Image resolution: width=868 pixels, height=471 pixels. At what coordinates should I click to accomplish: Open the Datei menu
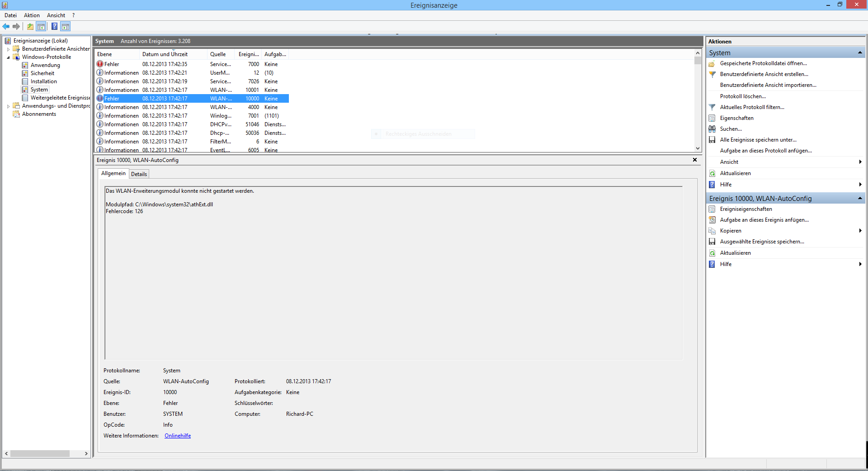pyautogui.click(x=10, y=15)
